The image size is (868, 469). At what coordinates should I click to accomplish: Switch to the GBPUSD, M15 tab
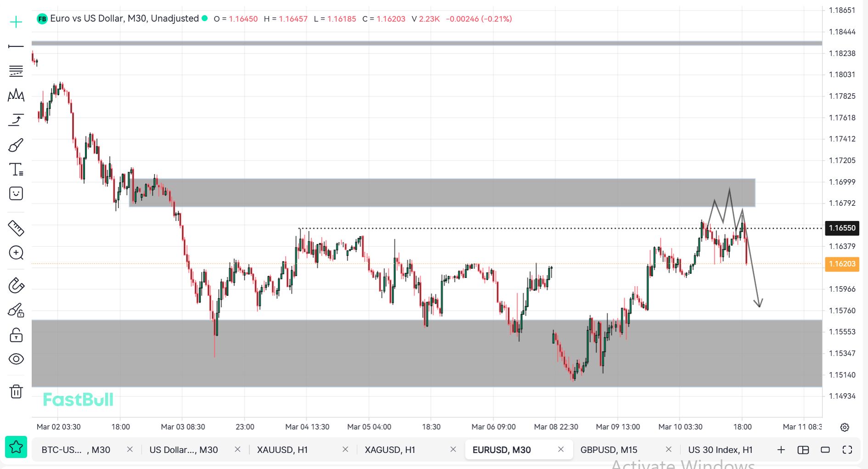coord(609,450)
